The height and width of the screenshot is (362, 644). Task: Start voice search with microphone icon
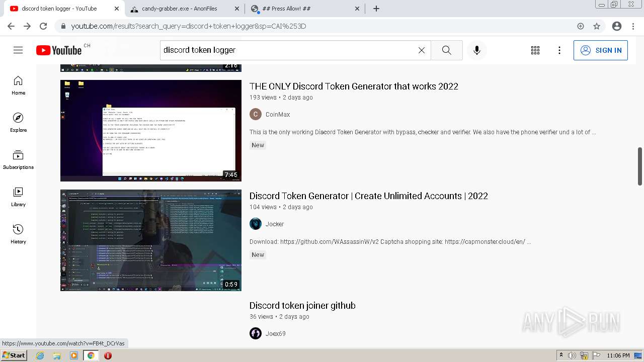(x=477, y=50)
